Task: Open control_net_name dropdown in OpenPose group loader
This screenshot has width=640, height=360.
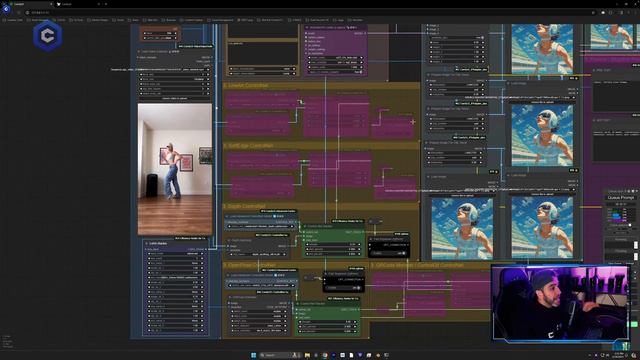Action: tap(262, 285)
